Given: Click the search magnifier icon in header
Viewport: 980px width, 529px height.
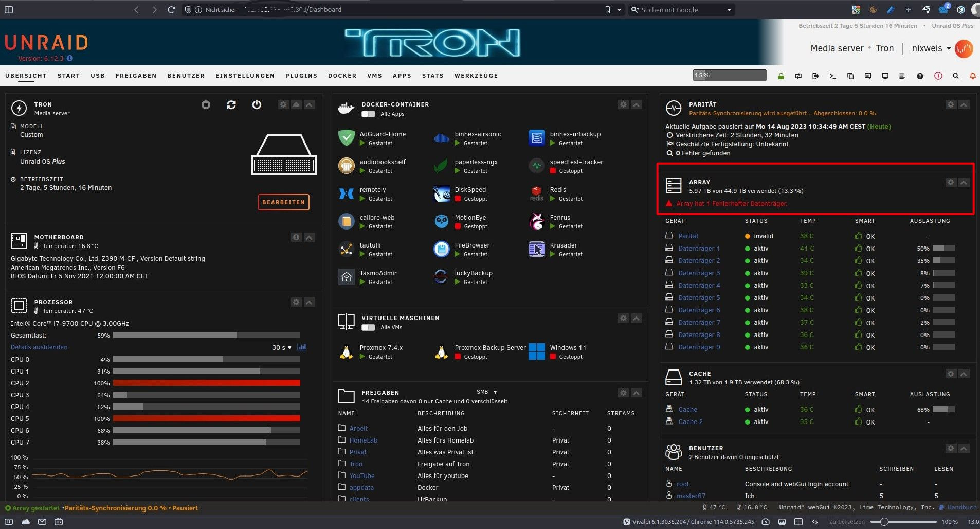Looking at the screenshot, I should [955, 76].
